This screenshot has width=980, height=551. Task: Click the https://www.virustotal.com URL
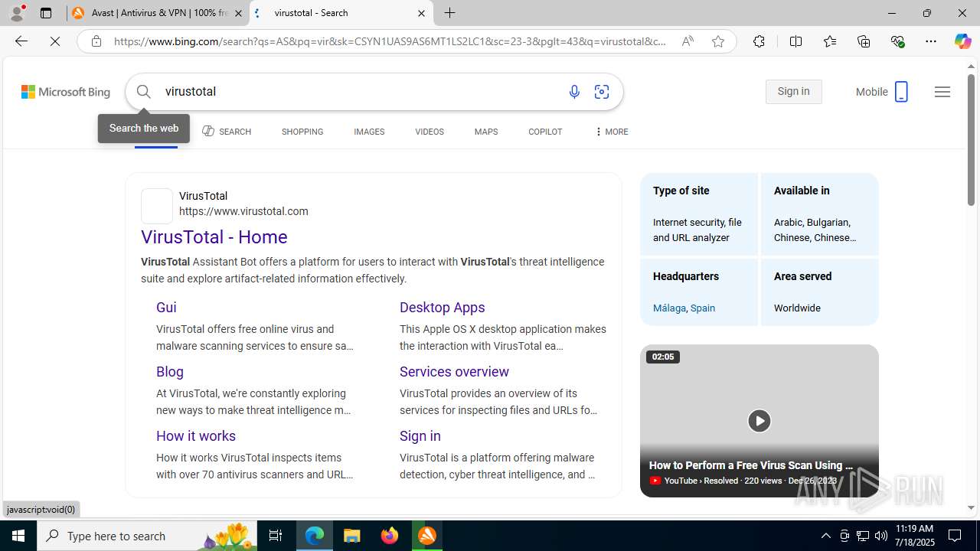(243, 211)
